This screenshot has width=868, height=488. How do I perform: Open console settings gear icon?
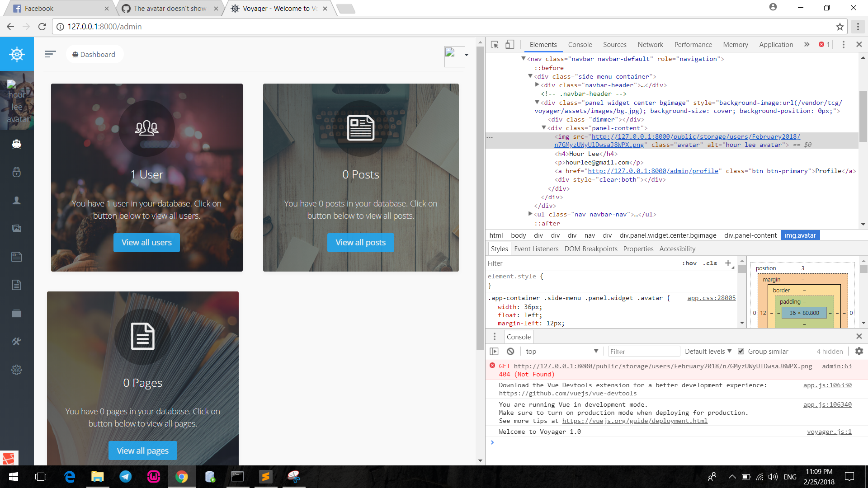click(x=859, y=351)
